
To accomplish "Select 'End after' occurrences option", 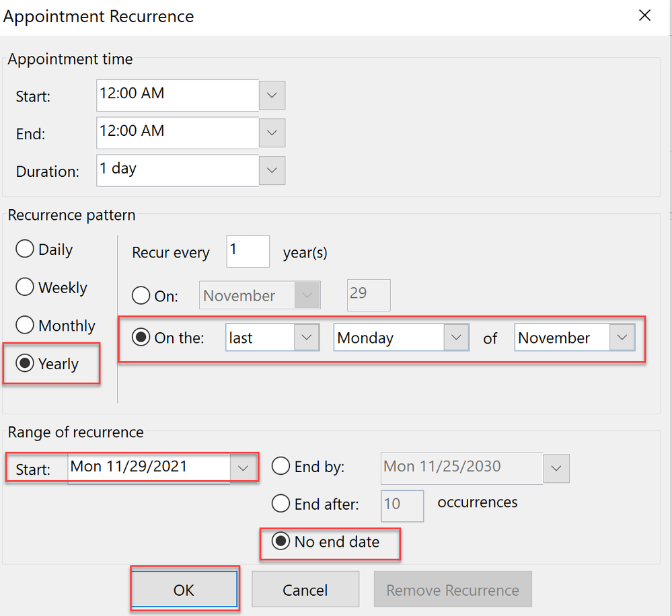I will [281, 503].
